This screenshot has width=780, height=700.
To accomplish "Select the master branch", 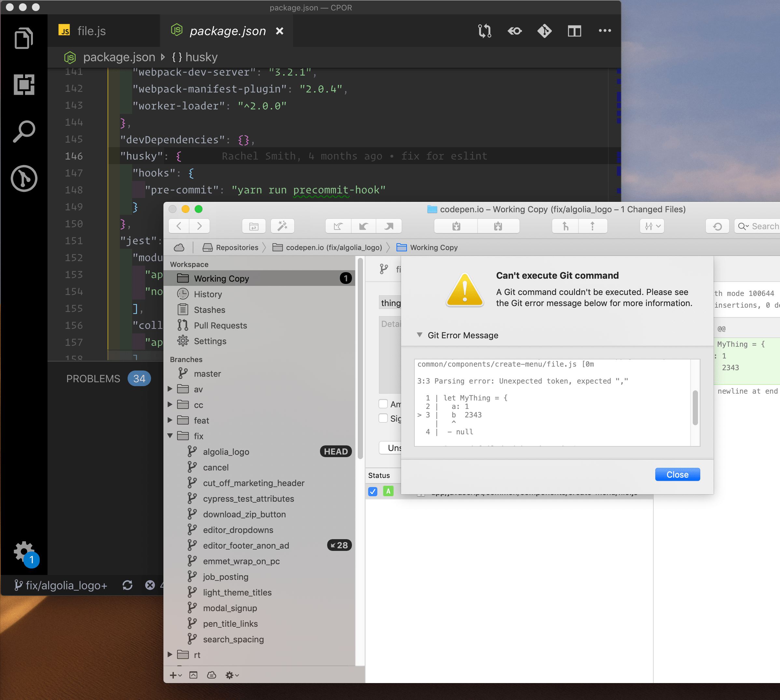I will click(x=207, y=373).
